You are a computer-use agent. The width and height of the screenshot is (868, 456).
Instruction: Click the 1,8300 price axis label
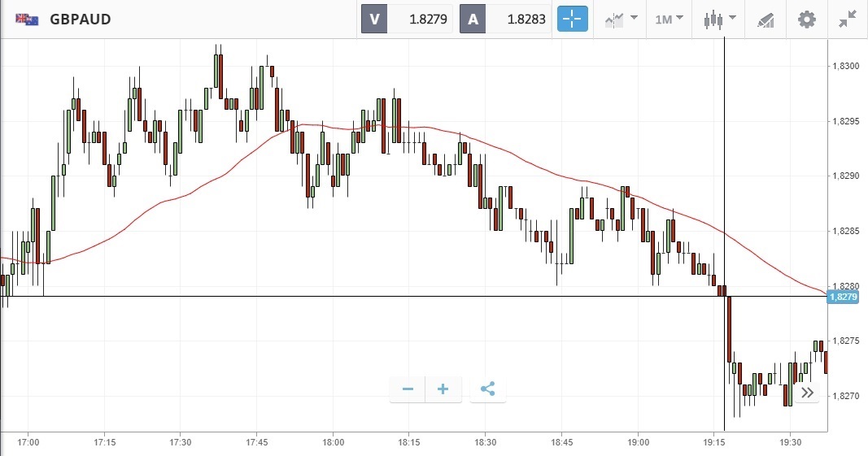pos(845,66)
